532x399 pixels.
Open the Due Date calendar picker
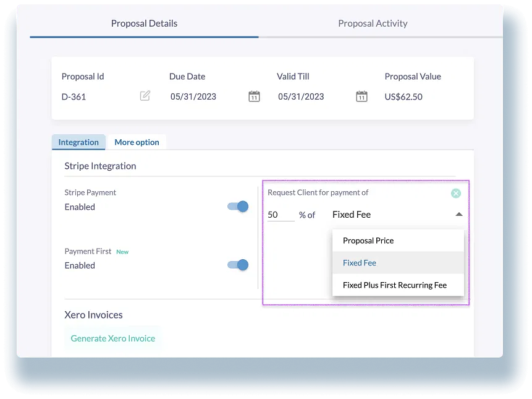coord(254,96)
